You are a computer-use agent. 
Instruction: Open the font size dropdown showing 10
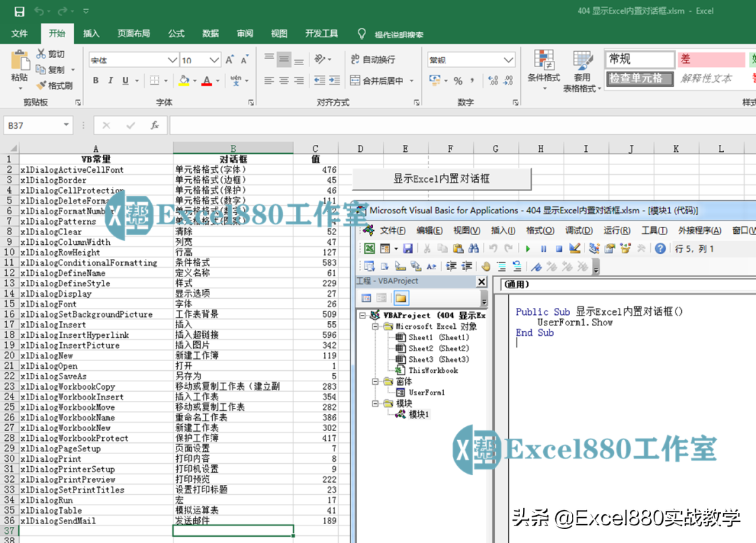(x=215, y=59)
